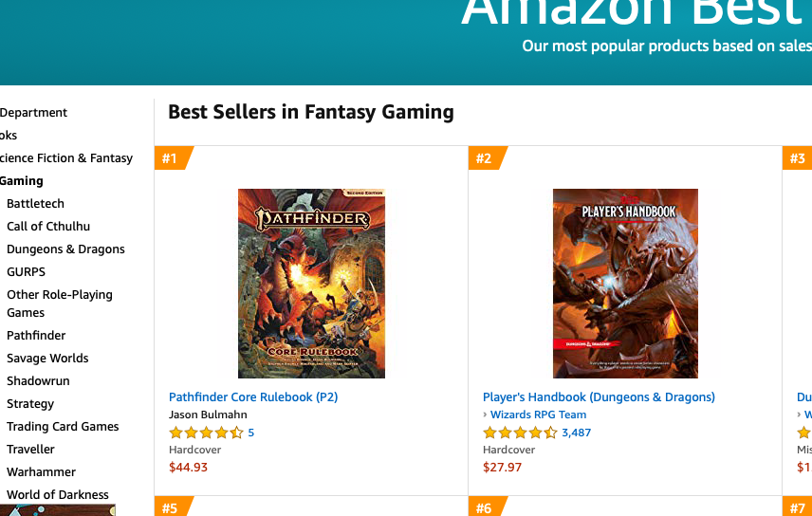Select the Battletech category
Viewport: 812px width, 516px height.
coord(35,203)
